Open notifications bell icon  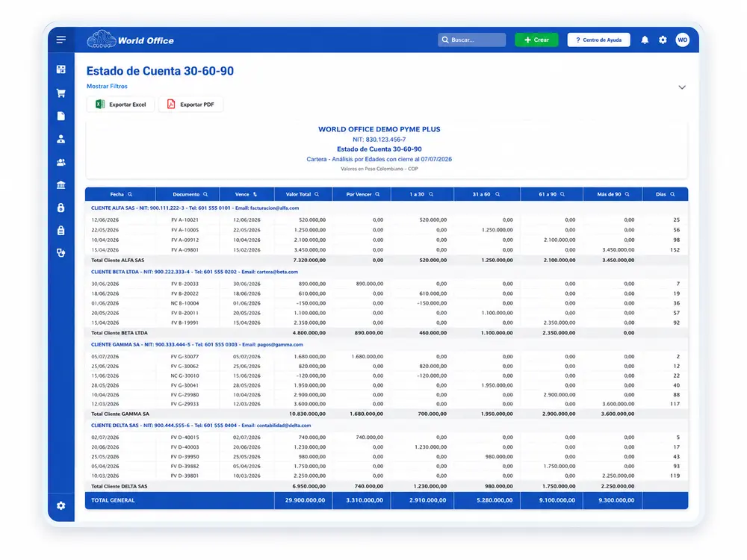tap(645, 40)
